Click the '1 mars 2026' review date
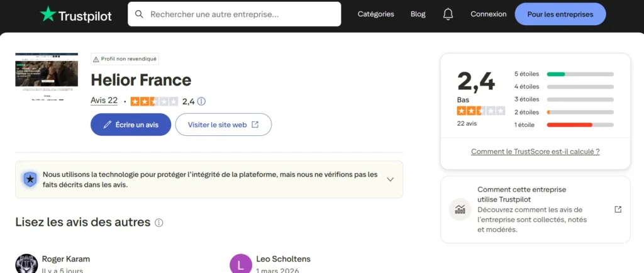This screenshot has width=644, height=273. [277, 271]
